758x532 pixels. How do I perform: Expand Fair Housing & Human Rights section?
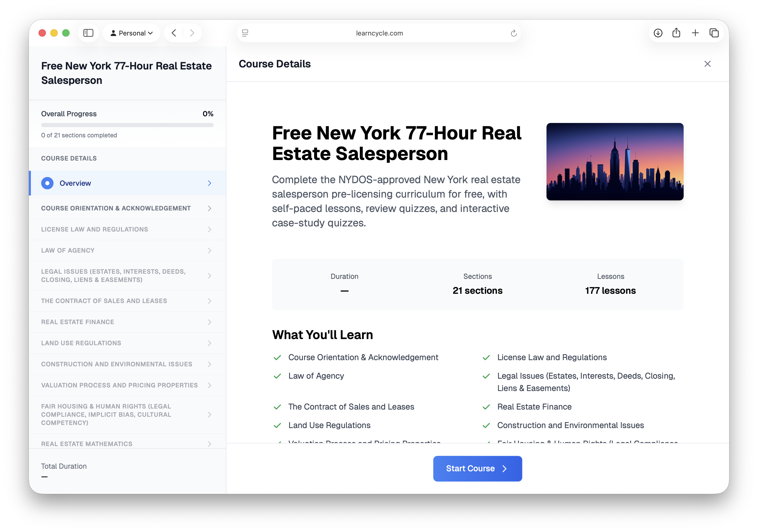coord(127,414)
